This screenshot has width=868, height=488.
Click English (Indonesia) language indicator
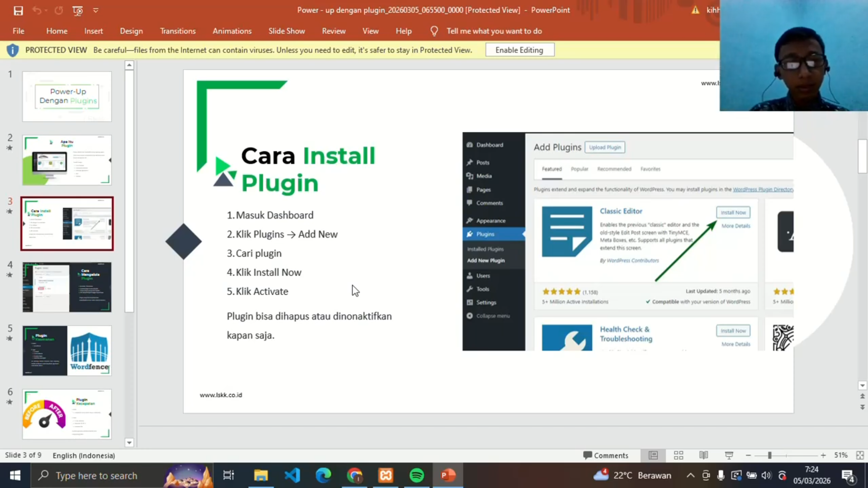84,455
